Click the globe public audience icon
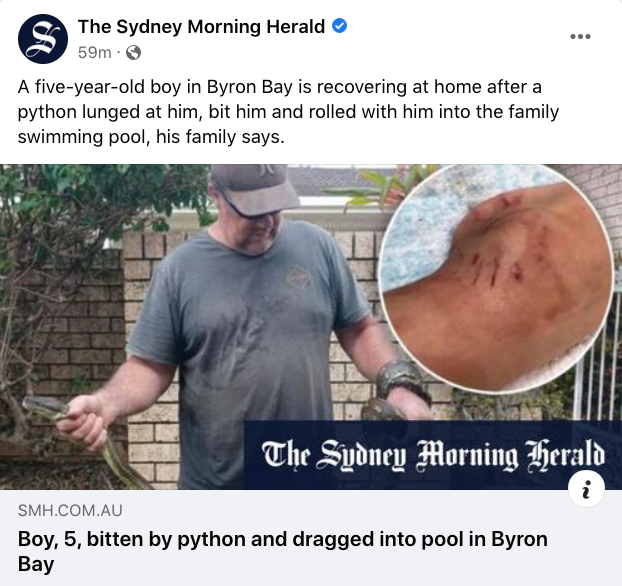 [133, 52]
